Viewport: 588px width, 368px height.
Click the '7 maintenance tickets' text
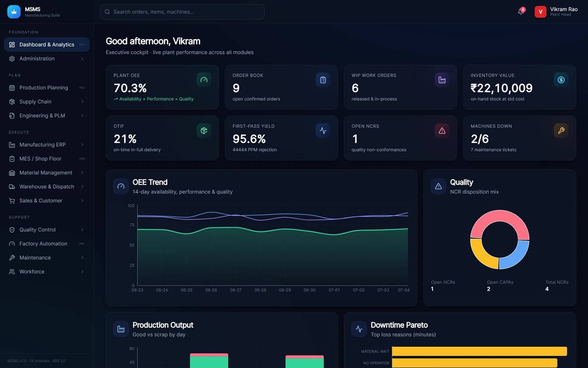[494, 150]
